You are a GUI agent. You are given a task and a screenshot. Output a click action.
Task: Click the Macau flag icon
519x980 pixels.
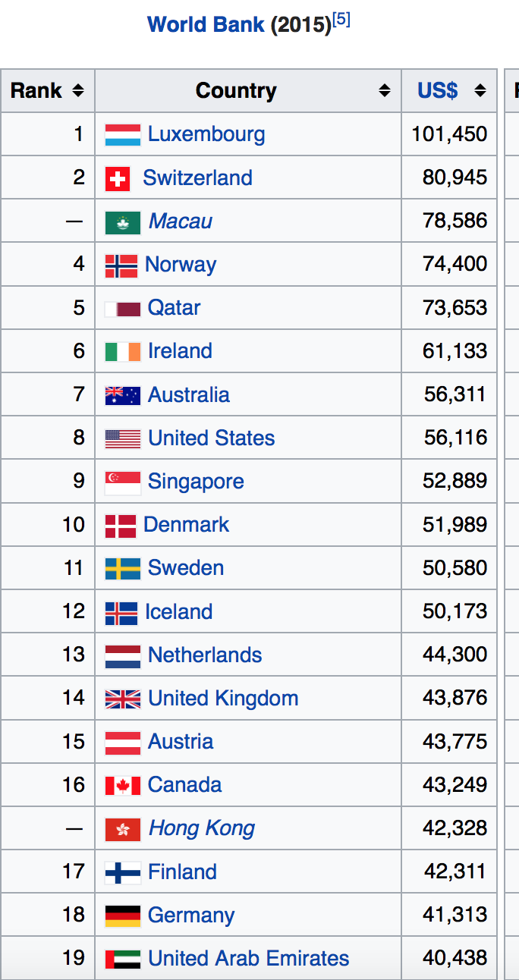coord(122,221)
